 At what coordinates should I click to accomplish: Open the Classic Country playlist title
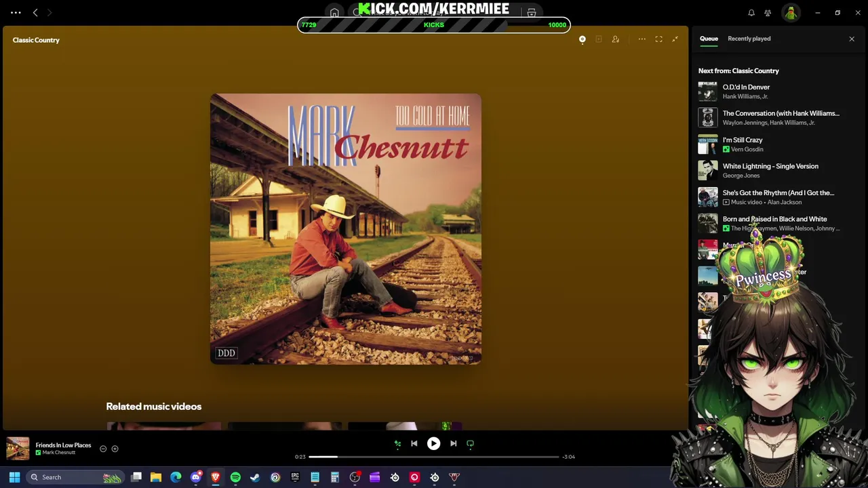click(x=36, y=40)
